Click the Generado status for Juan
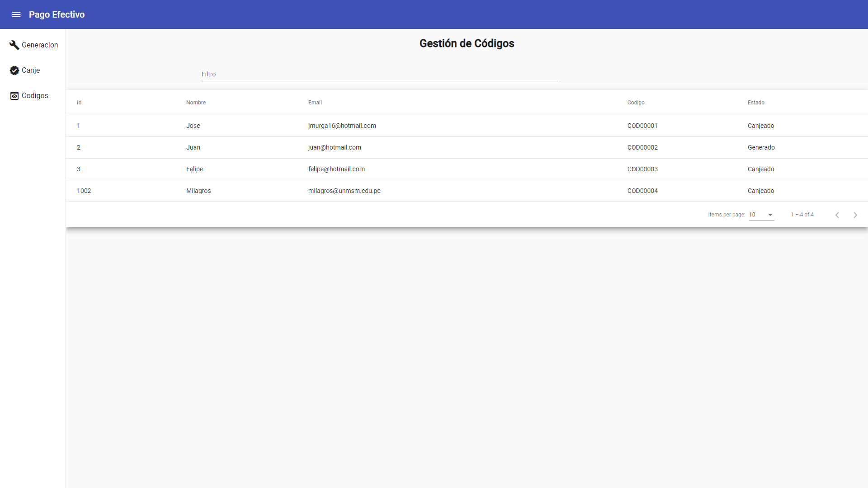 tap(761, 147)
